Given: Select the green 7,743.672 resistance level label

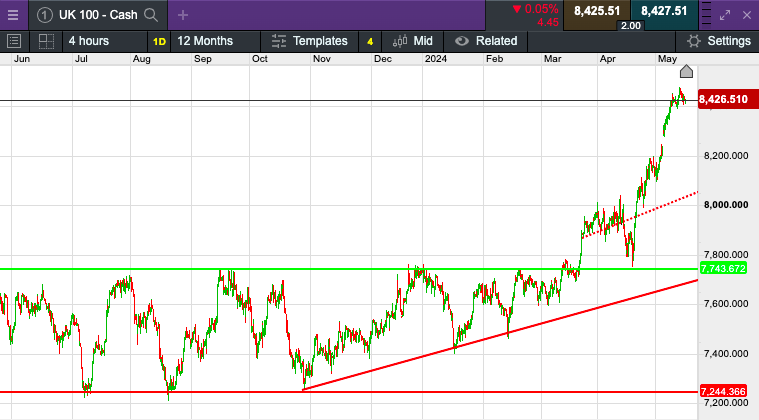Looking at the screenshot, I should (x=723, y=269).
